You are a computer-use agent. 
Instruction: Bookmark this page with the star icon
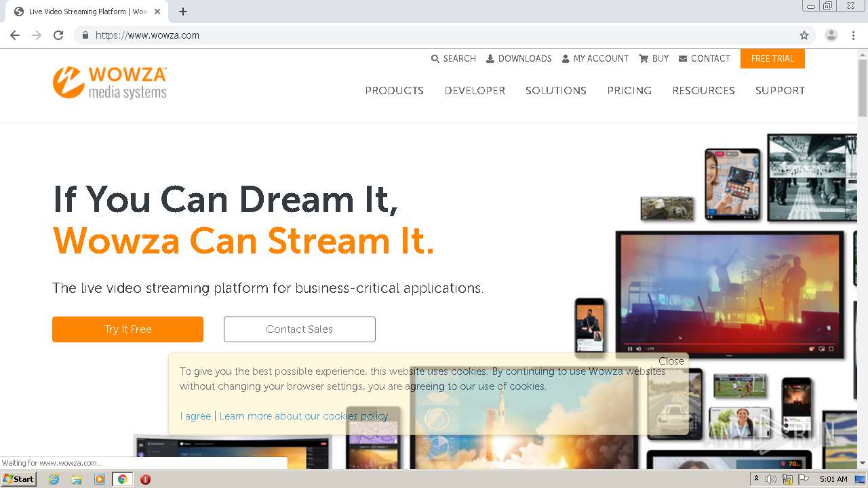(804, 35)
